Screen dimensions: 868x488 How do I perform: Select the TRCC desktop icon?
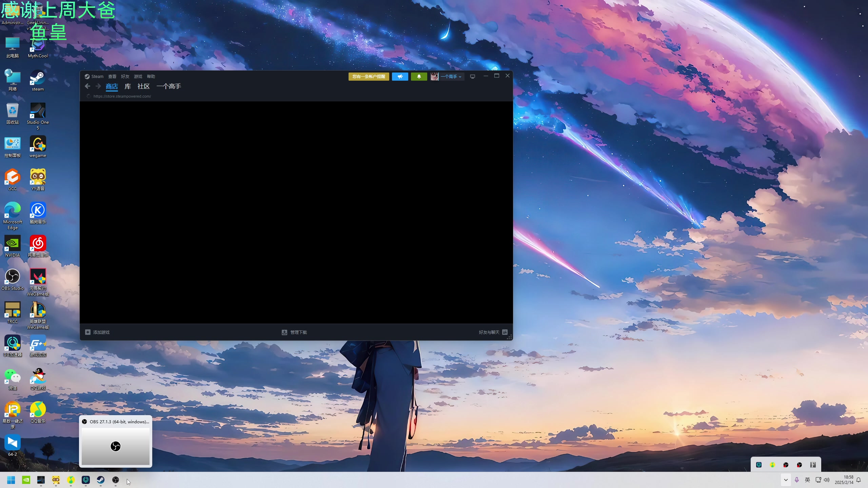13,313
